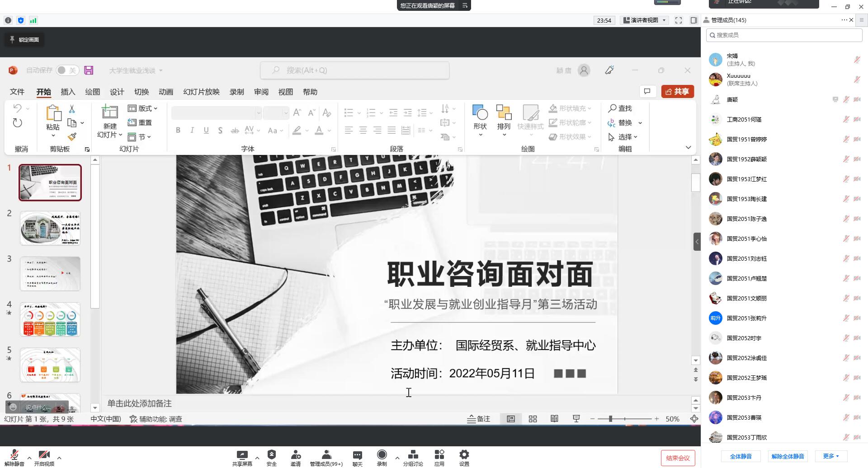The image size is (868, 468).
Task: Expand the presenter view (演讲者视图) dropdown
Action: coord(645,20)
